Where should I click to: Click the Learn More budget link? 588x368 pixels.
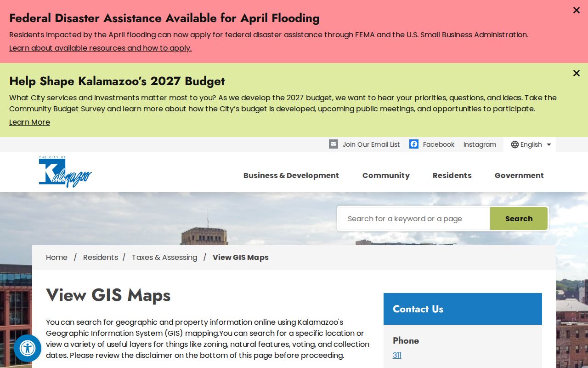29,122
